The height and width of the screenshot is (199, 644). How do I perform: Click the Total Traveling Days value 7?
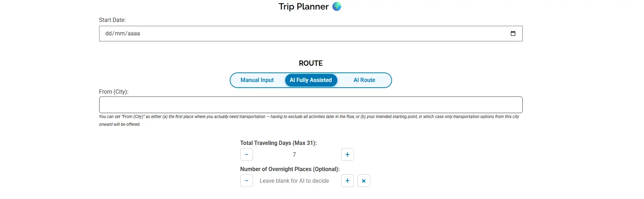pyautogui.click(x=294, y=154)
